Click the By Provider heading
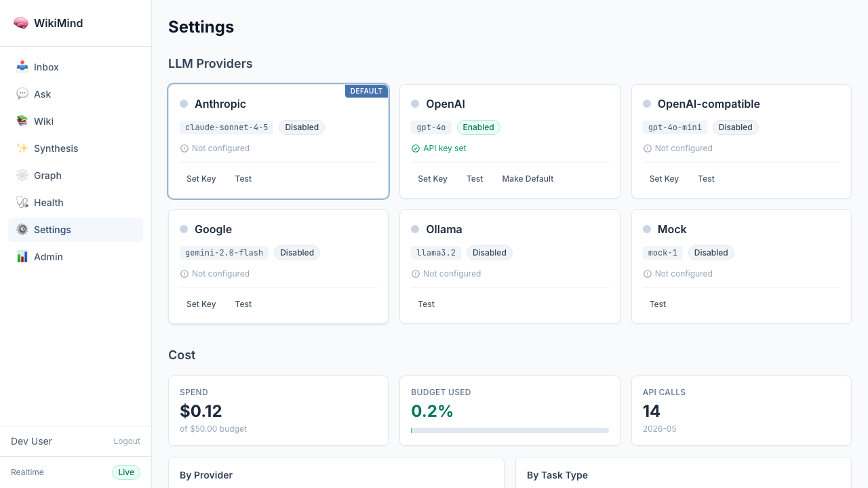 206,475
